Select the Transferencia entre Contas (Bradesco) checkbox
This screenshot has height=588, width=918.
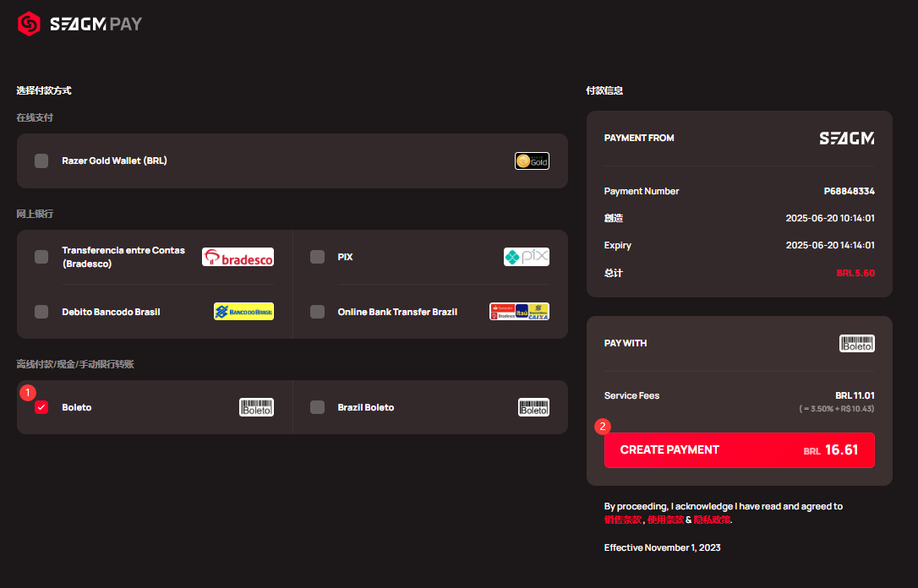(x=41, y=257)
